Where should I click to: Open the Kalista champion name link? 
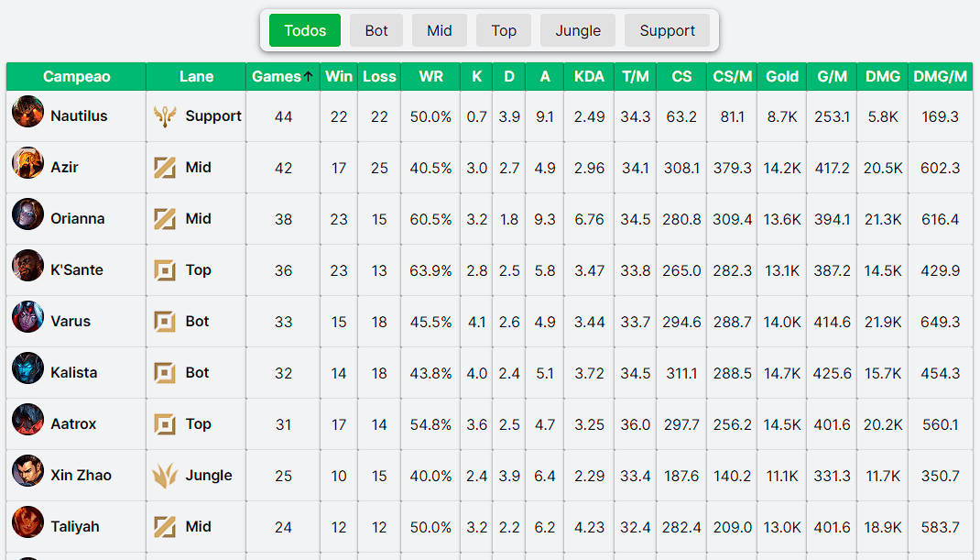pyautogui.click(x=73, y=372)
